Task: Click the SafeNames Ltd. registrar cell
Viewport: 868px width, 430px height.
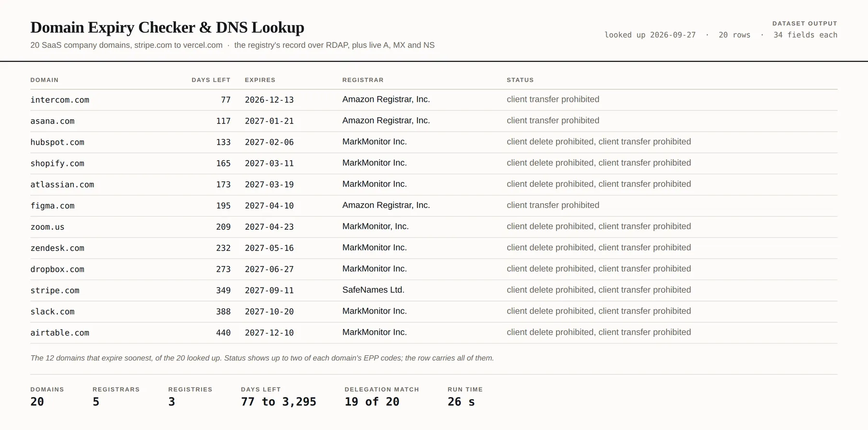Action: (x=373, y=290)
